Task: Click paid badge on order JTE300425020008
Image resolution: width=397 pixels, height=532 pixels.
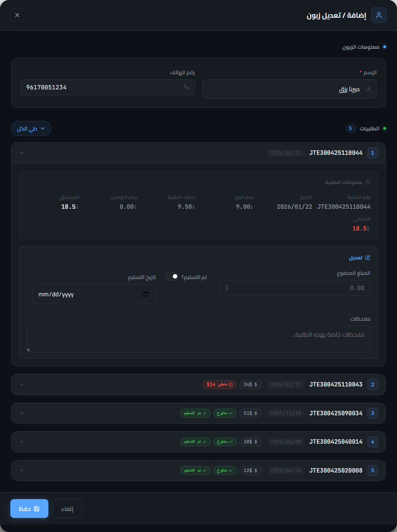Action: 225,470
